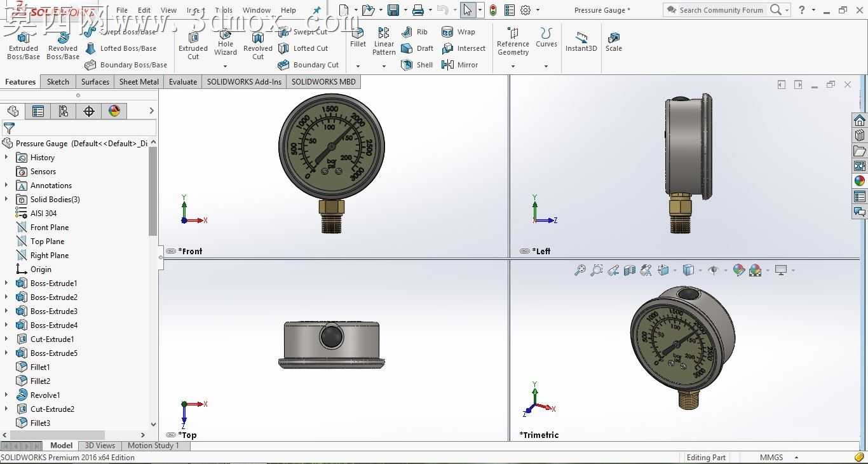Expand the Boss-Extrude1 feature
Viewport: 868px width, 464px height.
[x=6, y=283]
